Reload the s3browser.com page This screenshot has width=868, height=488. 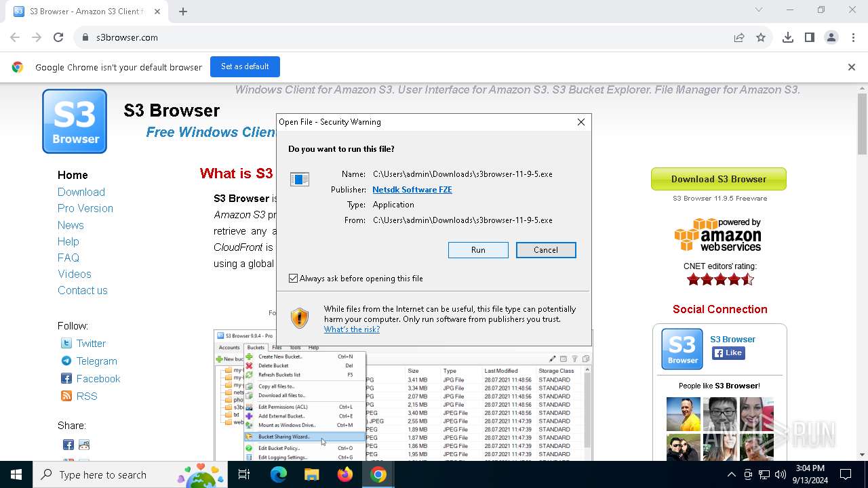[x=58, y=37]
